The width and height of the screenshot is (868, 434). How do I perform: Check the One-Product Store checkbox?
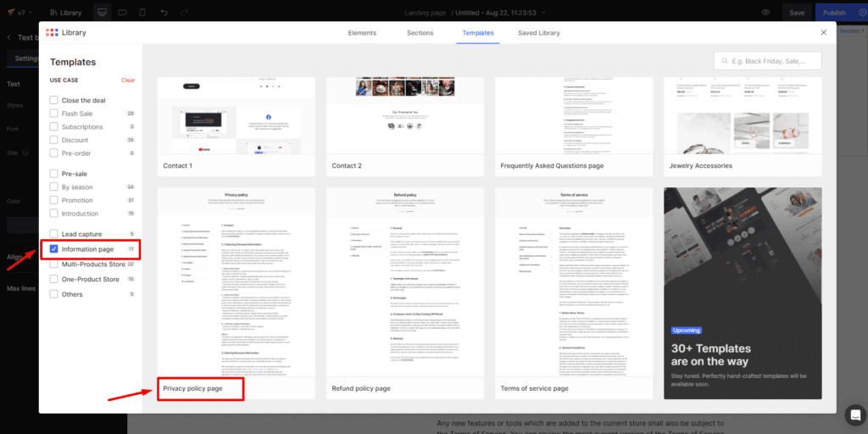tap(53, 279)
